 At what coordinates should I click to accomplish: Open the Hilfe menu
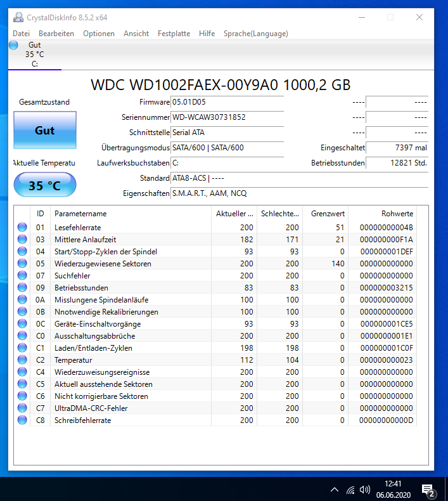click(x=207, y=34)
